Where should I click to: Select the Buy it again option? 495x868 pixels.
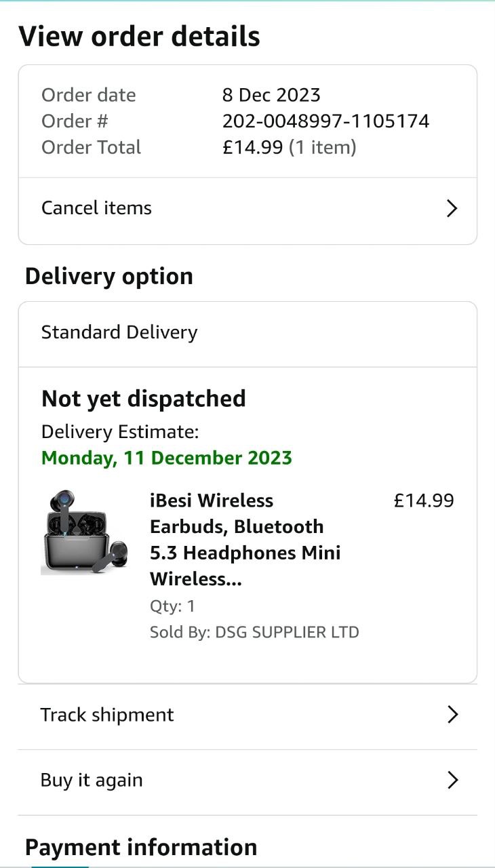click(92, 781)
